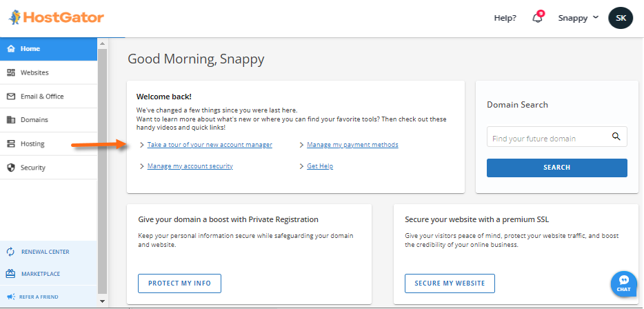Click the Welcome back! heading
The width and height of the screenshot is (644, 309).
(x=164, y=97)
